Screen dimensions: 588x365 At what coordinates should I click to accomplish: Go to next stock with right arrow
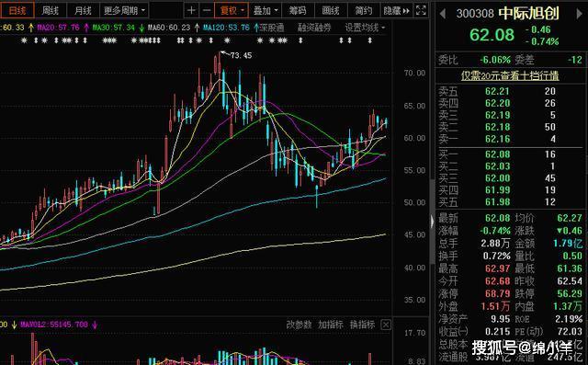[x=579, y=14]
